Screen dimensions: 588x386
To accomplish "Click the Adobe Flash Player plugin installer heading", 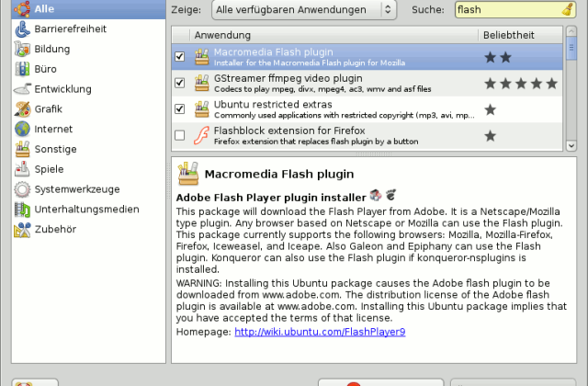I will [271, 198].
